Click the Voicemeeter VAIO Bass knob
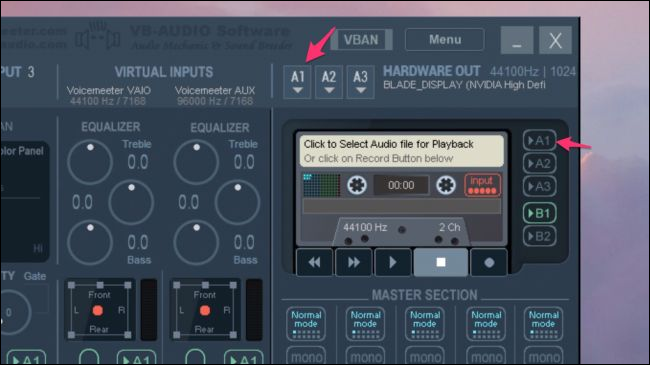 [90, 243]
